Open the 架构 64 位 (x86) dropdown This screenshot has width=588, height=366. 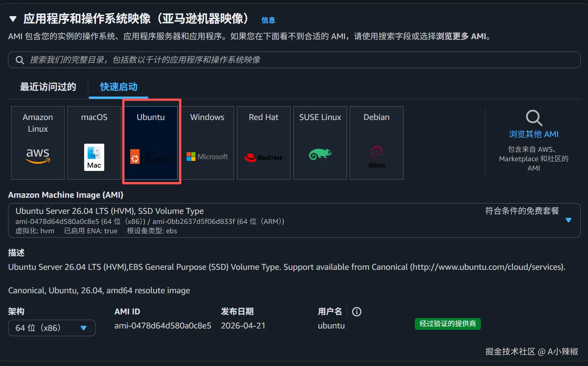tap(52, 328)
